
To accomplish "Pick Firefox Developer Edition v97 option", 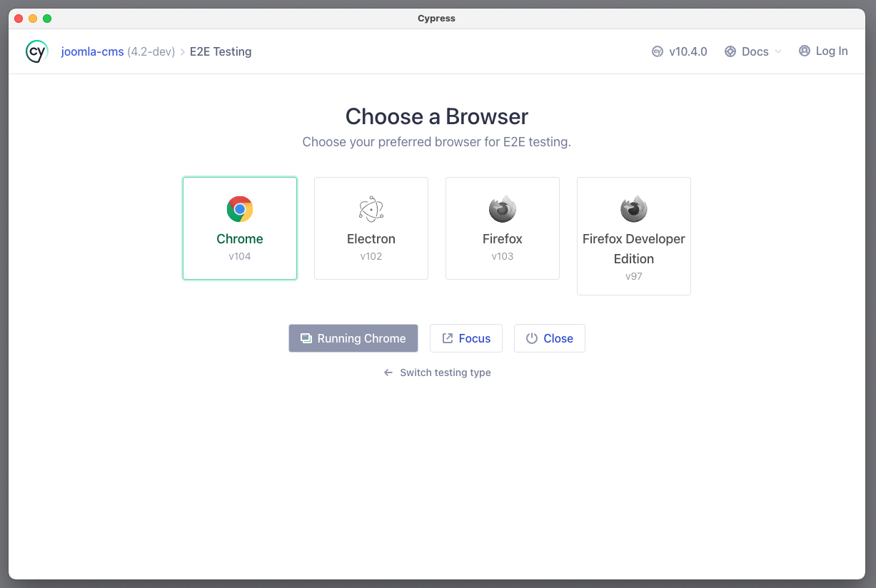I will click(x=634, y=236).
